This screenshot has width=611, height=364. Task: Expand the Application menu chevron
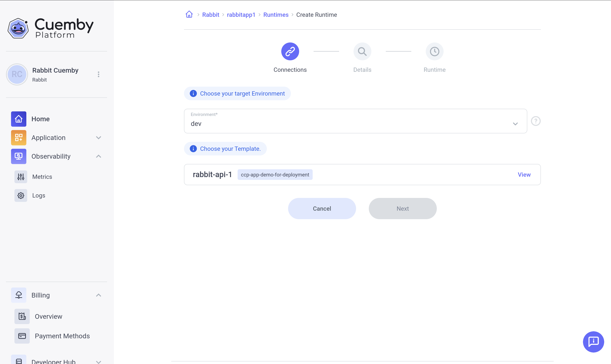[98, 138]
